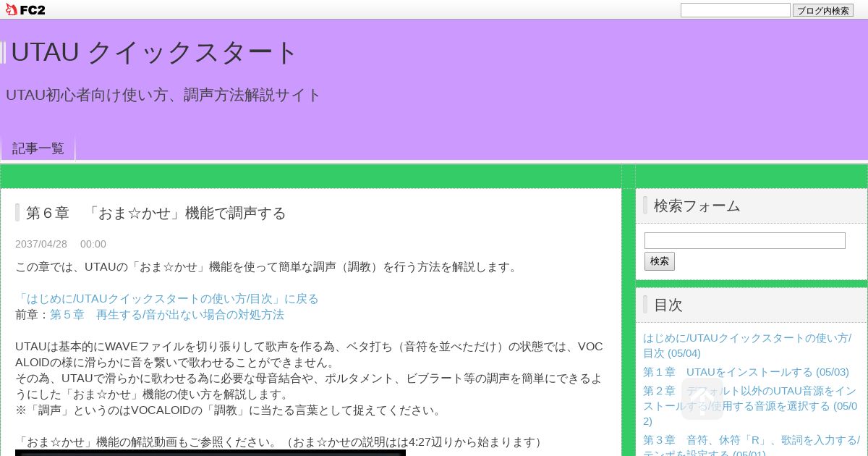Image resolution: width=868 pixels, height=456 pixels.
Task: Click the subtitle UTAU初心者向け使い方、調声方法解説サイト
Action: point(163,95)
